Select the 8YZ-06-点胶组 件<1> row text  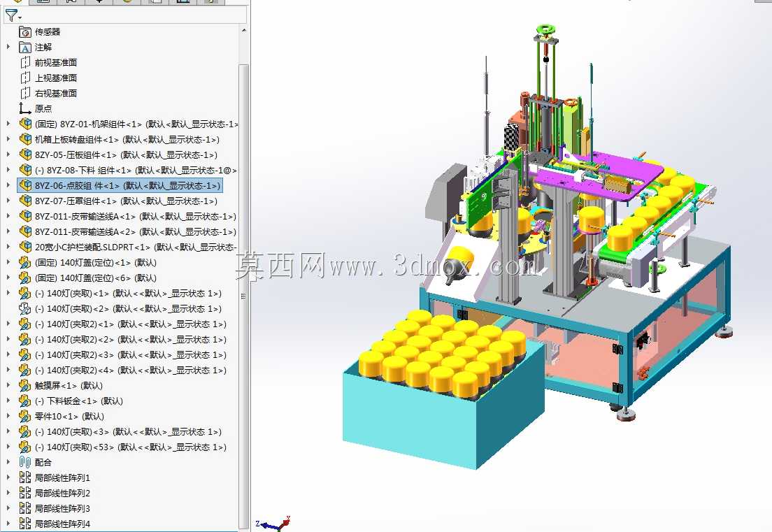127,185
